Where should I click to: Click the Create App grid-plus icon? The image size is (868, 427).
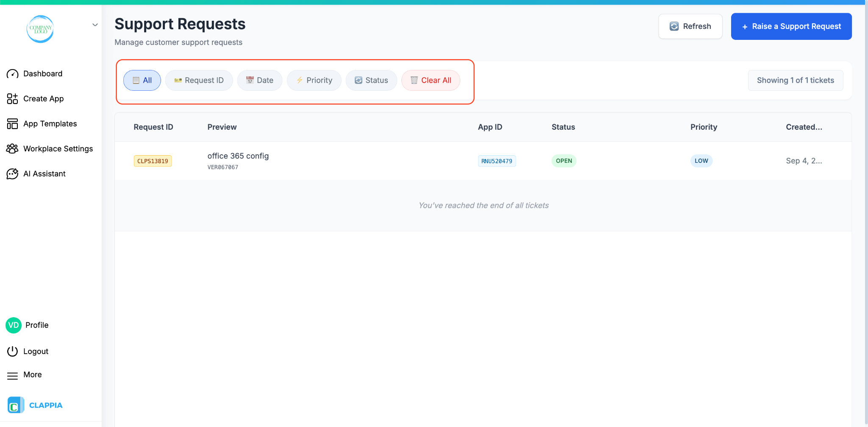pos(12,99)
